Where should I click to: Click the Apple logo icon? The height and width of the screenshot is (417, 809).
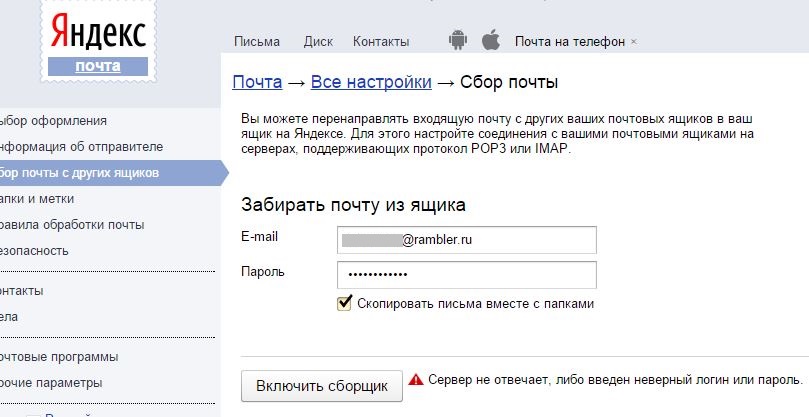pyautogui.click(x=490, y=40)
